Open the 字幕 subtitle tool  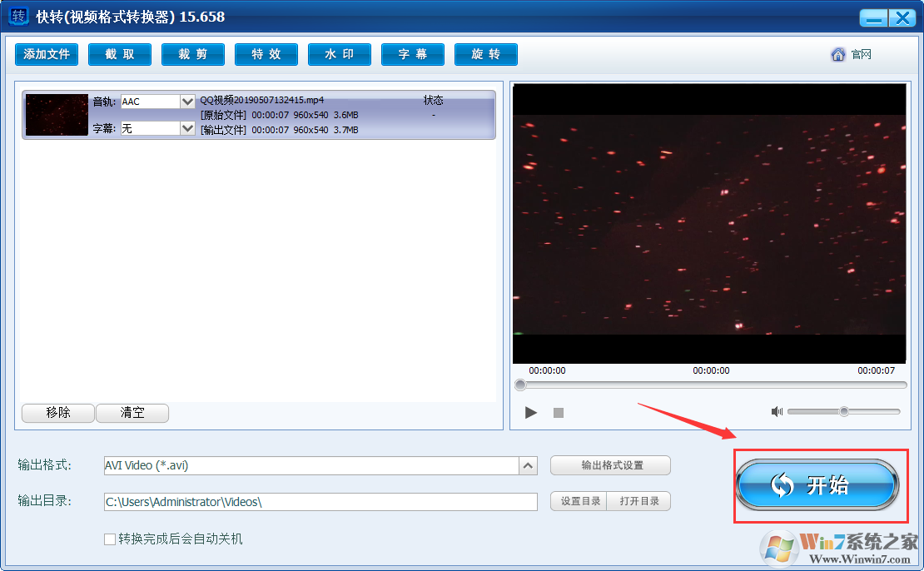click(412, 54)
